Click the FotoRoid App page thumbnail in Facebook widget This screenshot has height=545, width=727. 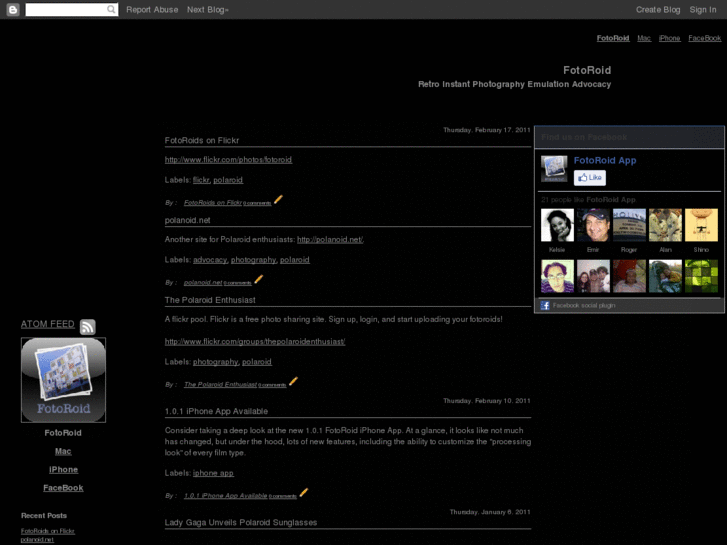pos(554,168)
